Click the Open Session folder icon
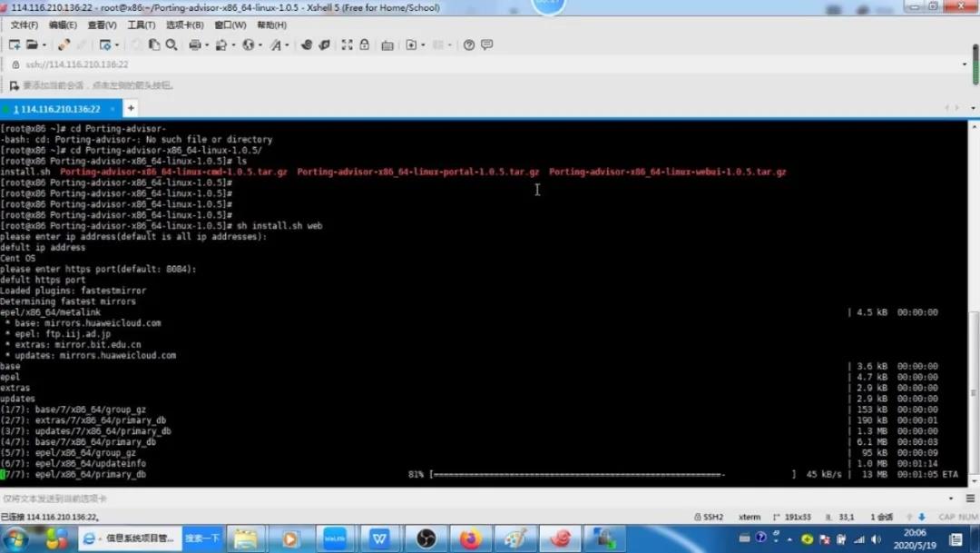Screen dimensions: 980x553 [32, 44]
